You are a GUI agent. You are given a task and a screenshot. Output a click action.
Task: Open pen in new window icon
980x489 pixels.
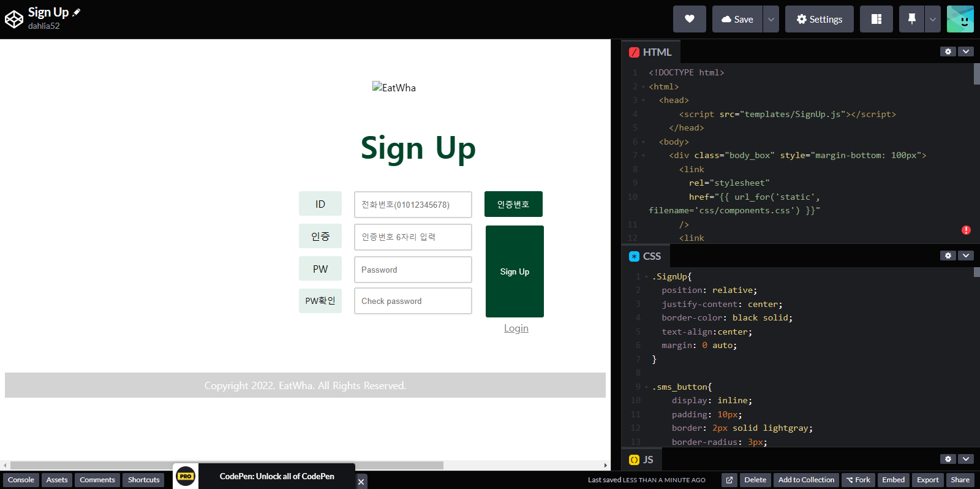[729, 480]
